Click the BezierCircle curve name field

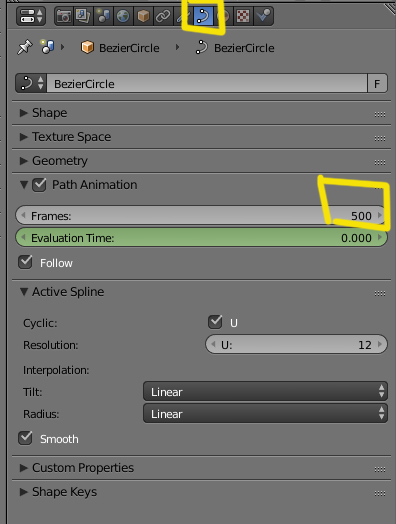tap(207, 83)
